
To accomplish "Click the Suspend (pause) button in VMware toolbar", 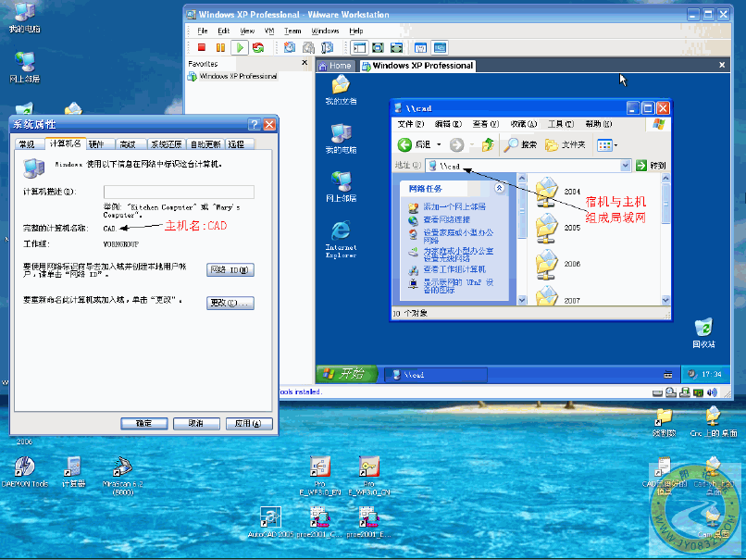I will coord(220,47).
